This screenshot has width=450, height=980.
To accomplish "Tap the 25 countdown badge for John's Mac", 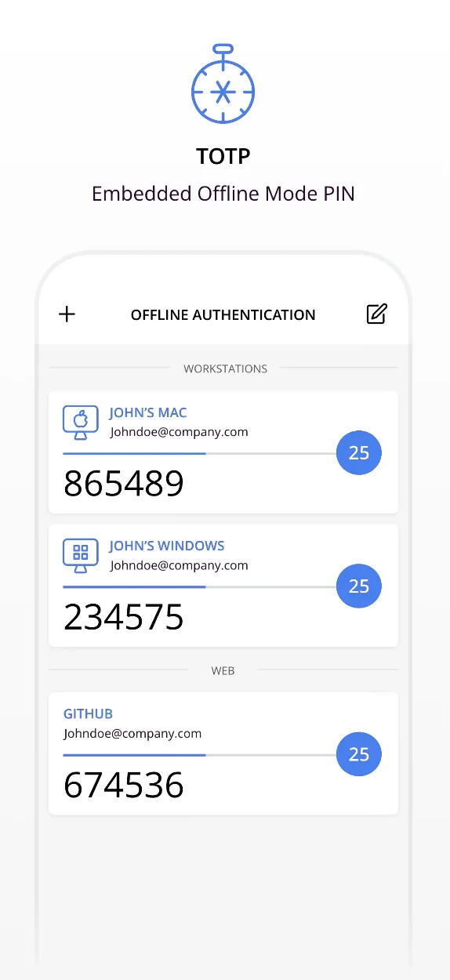I will 359,452.
